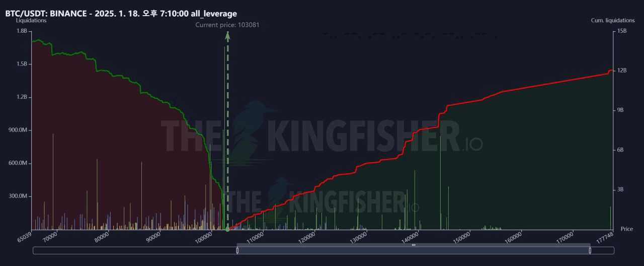Click the 3B tick on the right axis
This screenshot has height=266, width=644.
pyautogui.click(x=620, y=190)
